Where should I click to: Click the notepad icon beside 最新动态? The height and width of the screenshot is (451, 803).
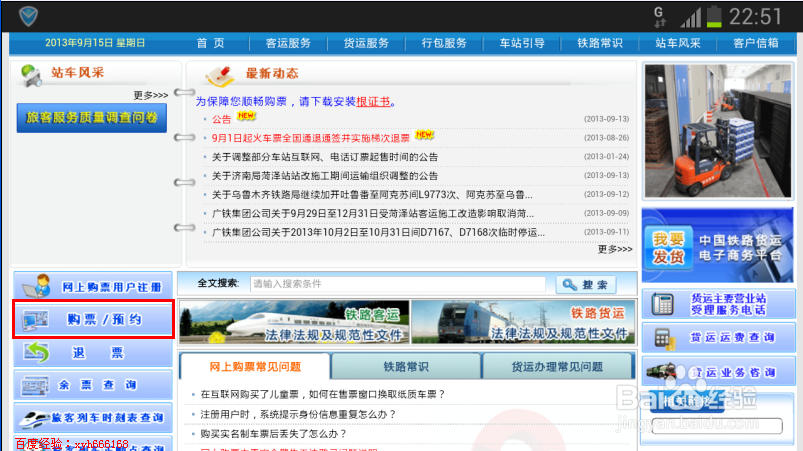[x=220, y=75]
